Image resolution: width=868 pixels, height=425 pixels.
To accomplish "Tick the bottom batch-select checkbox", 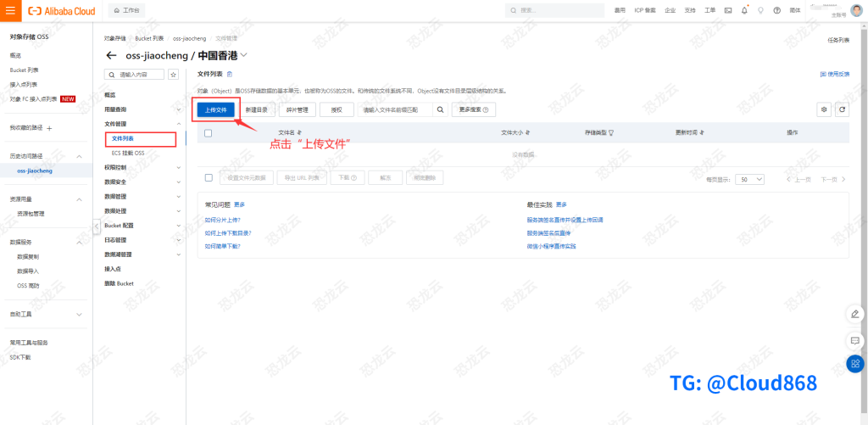I will point(209,178).
